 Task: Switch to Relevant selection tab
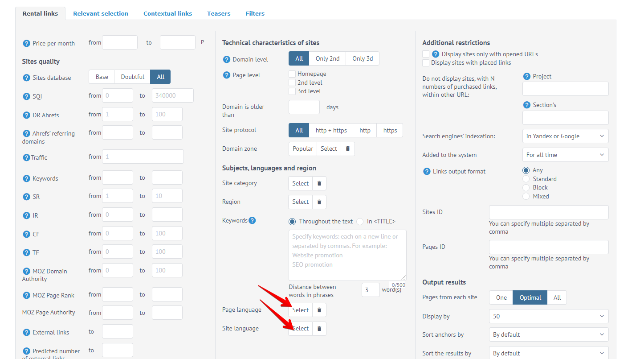coord(101,13)
